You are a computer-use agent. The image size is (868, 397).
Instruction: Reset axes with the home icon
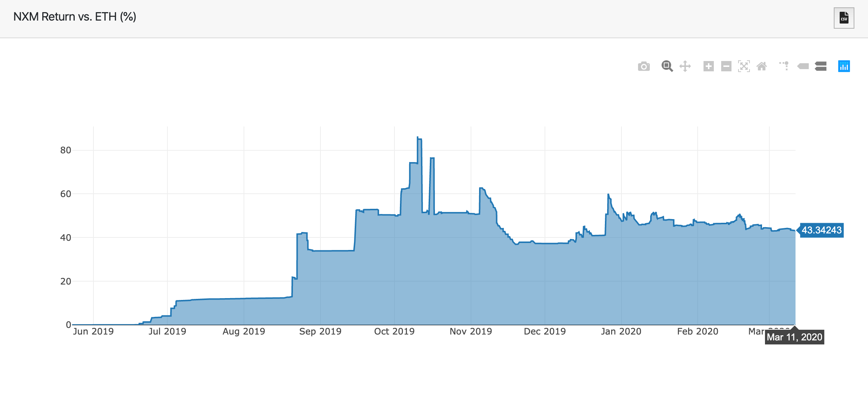(762, 67)
